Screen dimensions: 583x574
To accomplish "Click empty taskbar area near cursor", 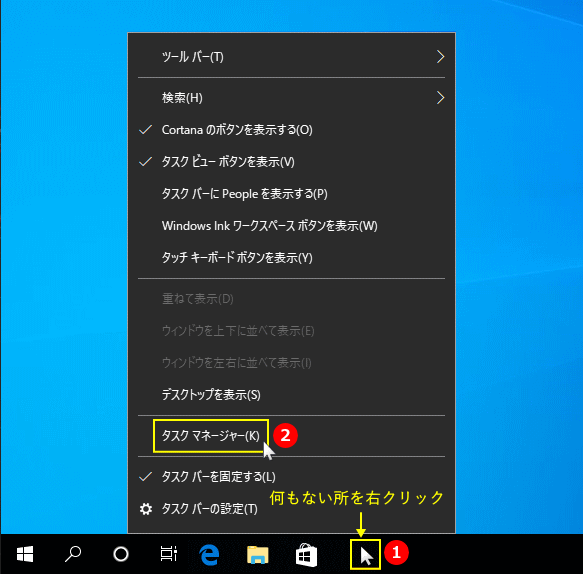I will tap(365, 554).
